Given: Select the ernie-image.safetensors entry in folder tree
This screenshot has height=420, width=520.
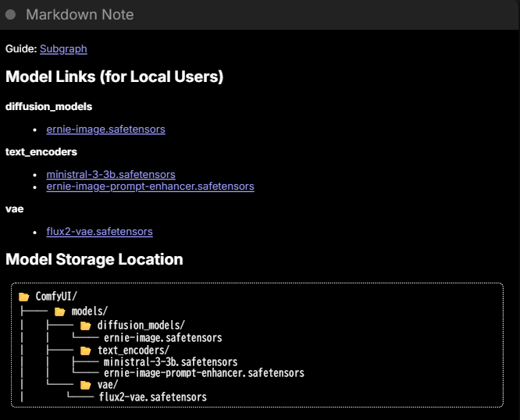Looking at the screenshot, I should click(x=162, y=338).
